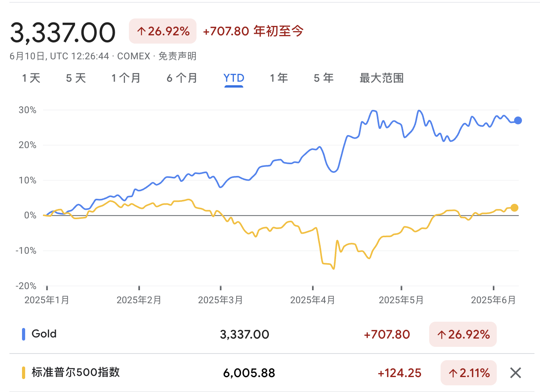
Task: Click the blue Gold endpoint dot on chart
Action: pos(518,121)
